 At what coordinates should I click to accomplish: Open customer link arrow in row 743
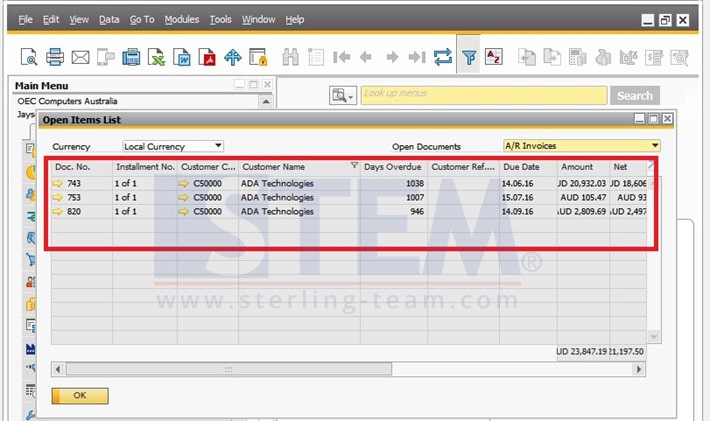coord(183,183)
